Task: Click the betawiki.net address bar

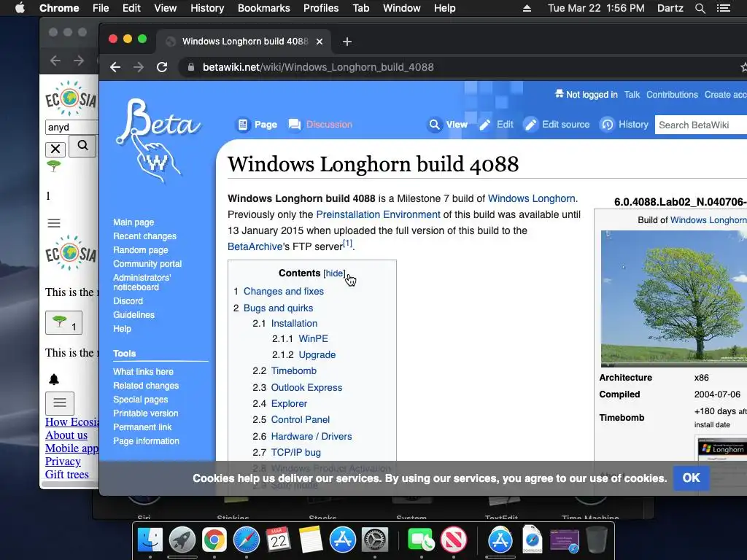Action: coord(318,67)
